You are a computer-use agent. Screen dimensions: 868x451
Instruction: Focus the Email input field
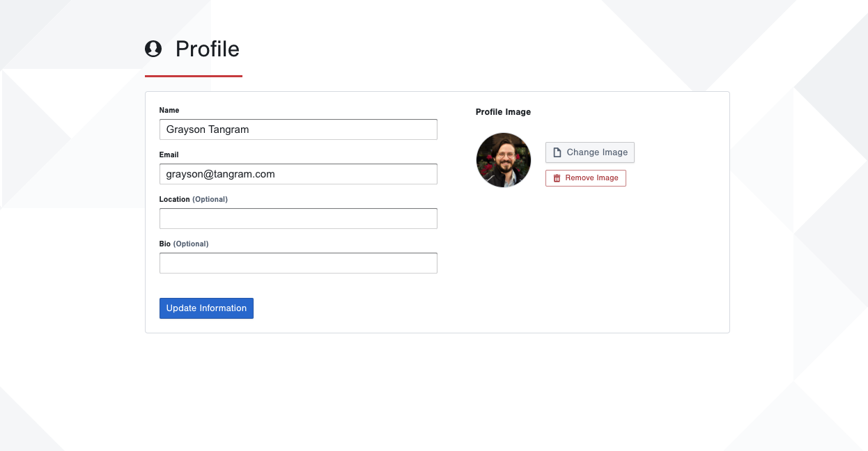pyautogui.click(x=298, y=174)
